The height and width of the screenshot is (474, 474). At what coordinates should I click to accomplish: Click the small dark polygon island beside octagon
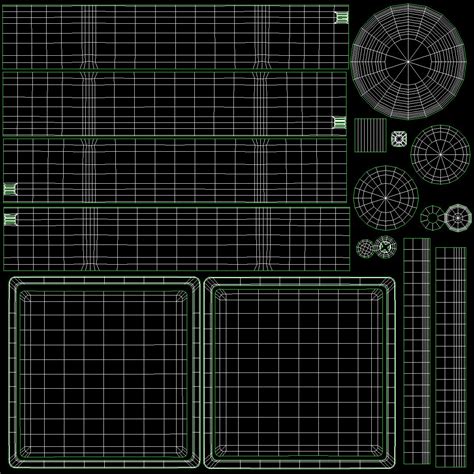[432, 218]
